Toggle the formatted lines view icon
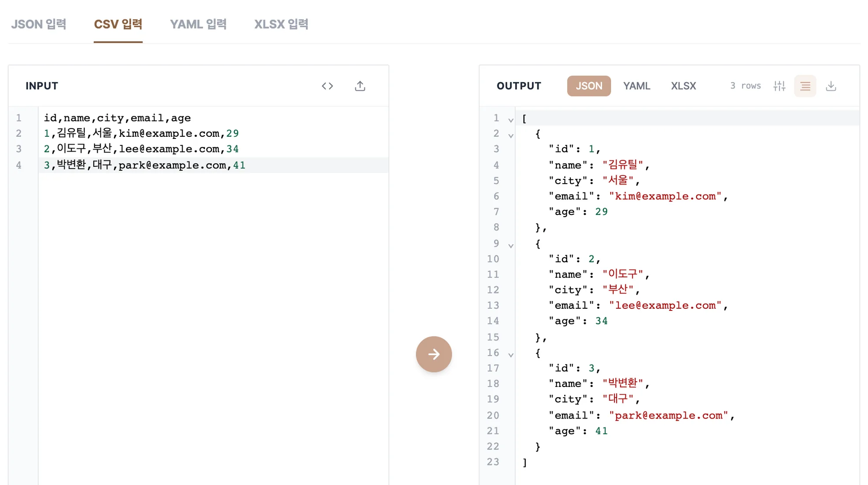The image size is (868, 485). (806, 86)
